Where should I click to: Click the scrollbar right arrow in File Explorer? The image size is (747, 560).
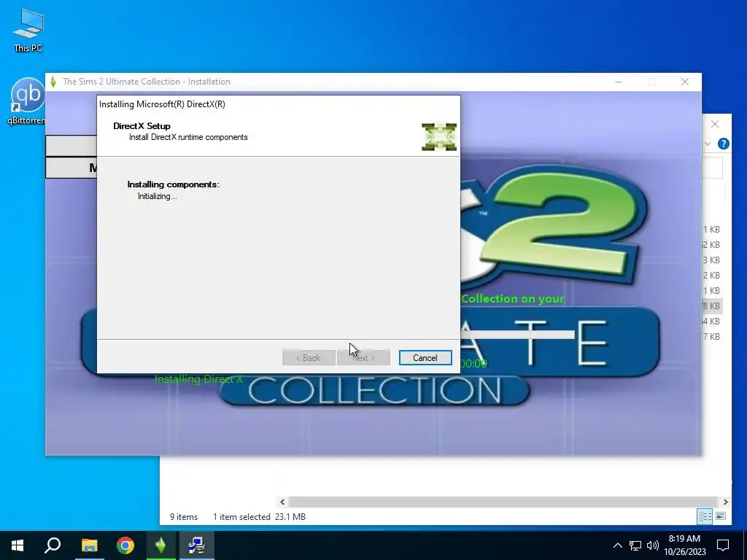[x=725, y=502]
